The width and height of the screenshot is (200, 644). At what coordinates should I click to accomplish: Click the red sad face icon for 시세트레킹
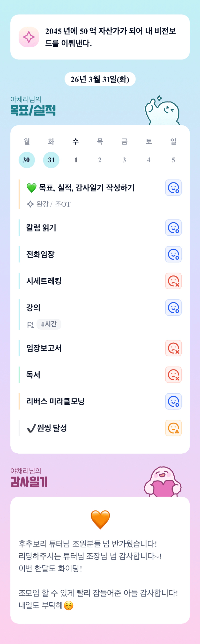(173, 281)
